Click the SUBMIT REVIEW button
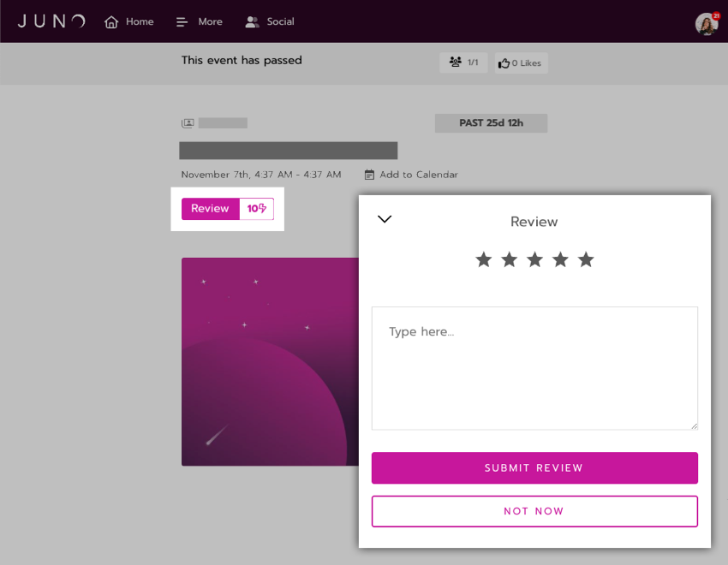 (534, 468)
